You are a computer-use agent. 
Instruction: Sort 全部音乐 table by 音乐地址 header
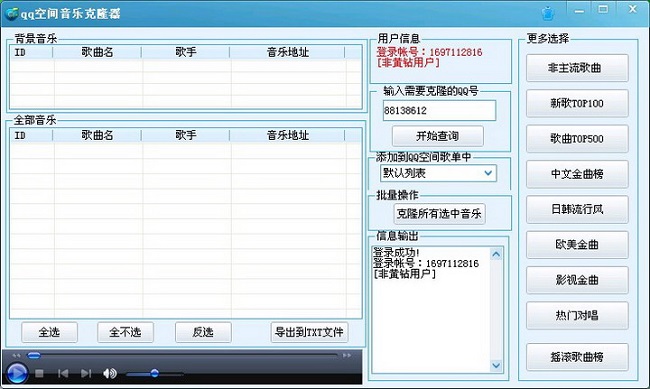(x=287, y=135)
